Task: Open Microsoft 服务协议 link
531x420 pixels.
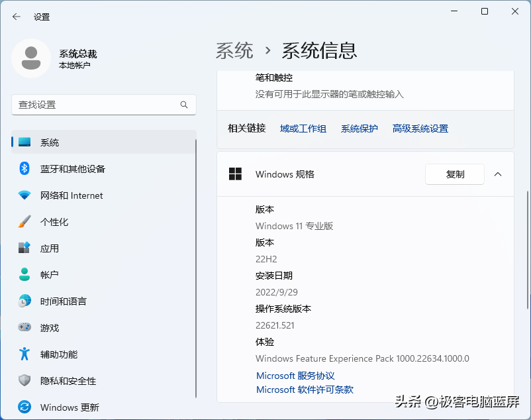Action: (295, 376)
